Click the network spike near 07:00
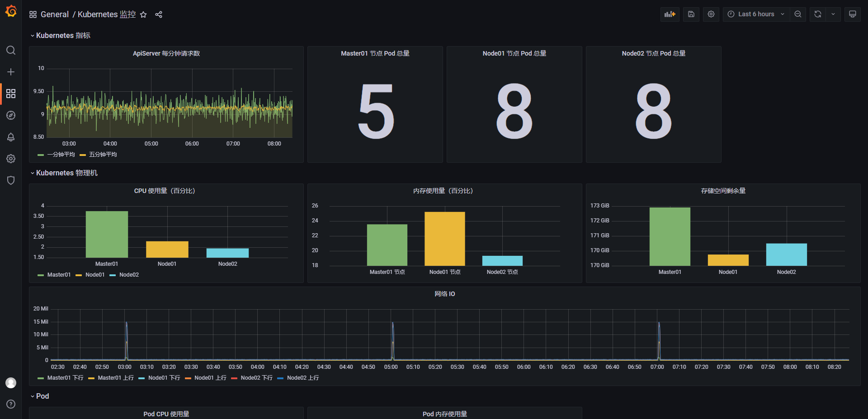 coord(659,341)
